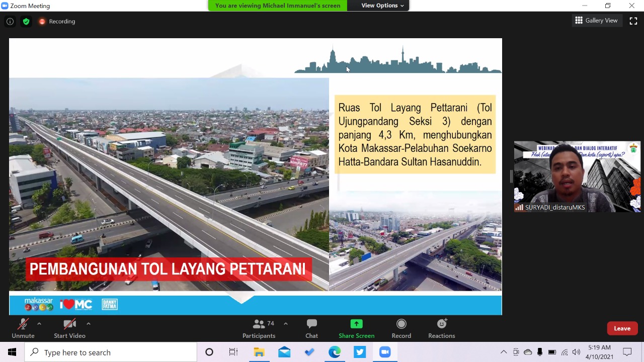Unmute your microphone
The height and width of the screenshot is (362, 644).
[23, 328]
